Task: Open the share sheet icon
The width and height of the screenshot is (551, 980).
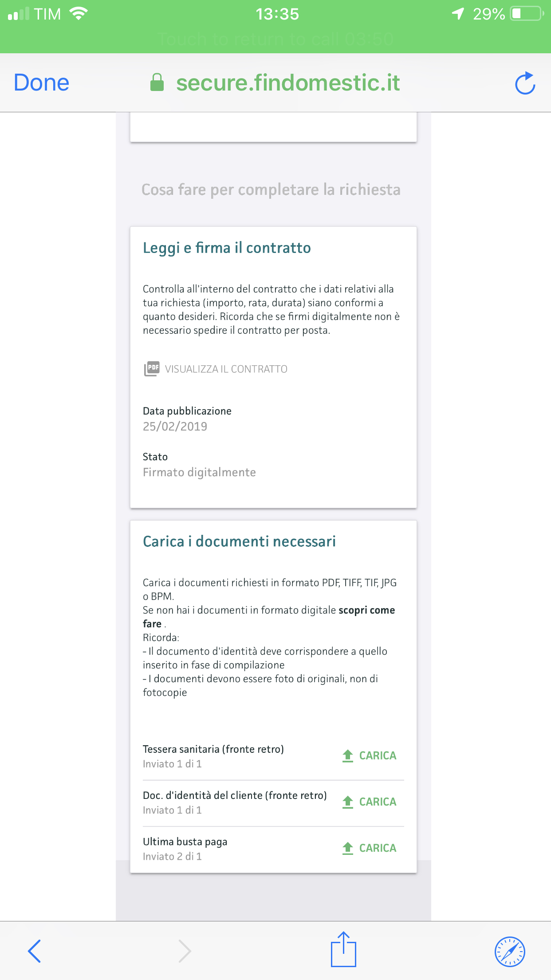Action: 343,950
